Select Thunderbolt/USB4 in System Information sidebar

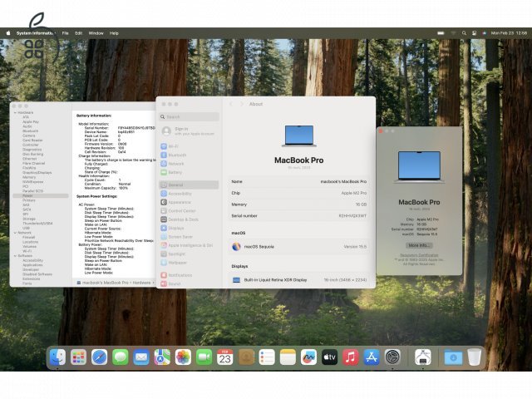[37, 224]
